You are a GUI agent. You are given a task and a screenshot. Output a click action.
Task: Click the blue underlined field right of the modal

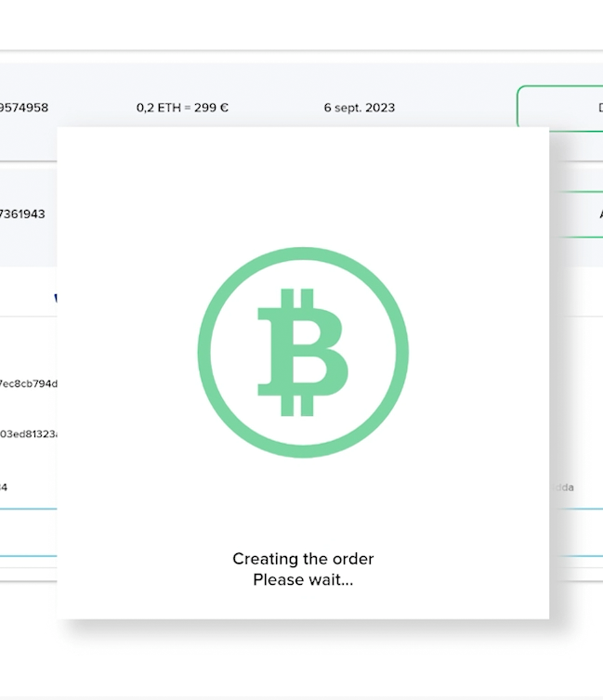(x=576, y=507)
